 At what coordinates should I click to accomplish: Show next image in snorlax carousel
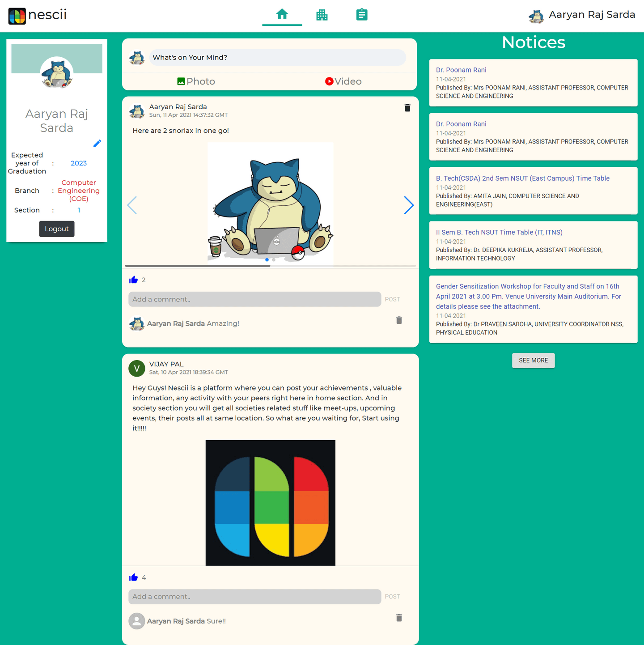(409, 205)
